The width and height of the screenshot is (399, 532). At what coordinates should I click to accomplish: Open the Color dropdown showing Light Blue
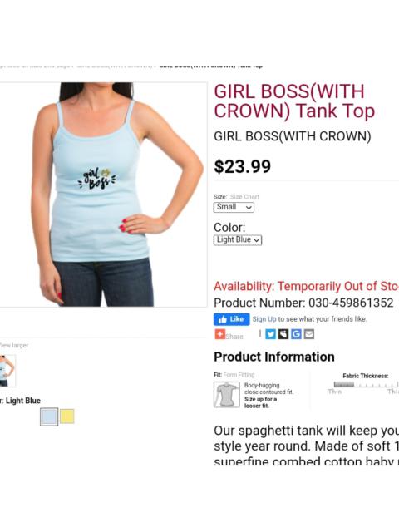coord(238,240)
